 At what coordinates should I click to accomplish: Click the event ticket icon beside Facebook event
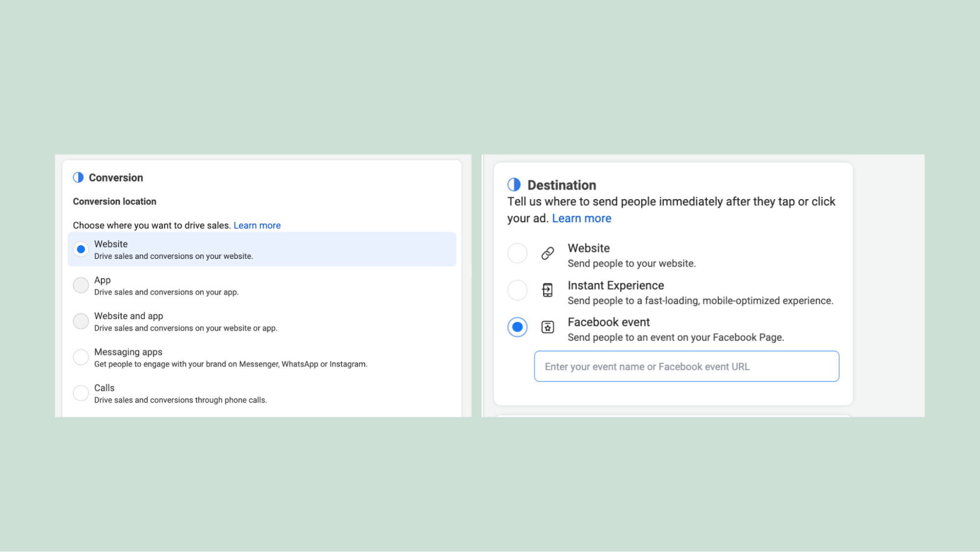pyautogui.click(x=547, y=326)
